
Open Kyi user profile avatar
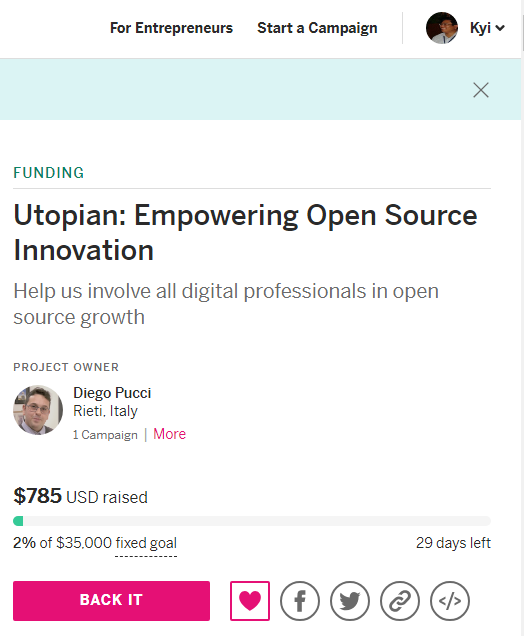click(x=442, y=28)
